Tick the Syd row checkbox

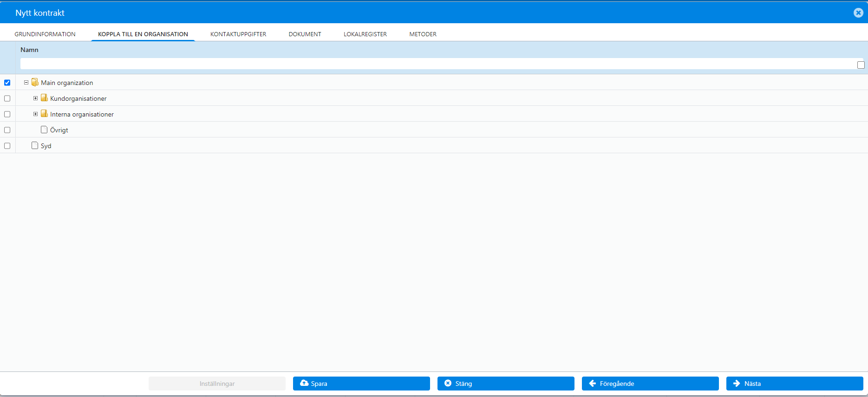7,146
